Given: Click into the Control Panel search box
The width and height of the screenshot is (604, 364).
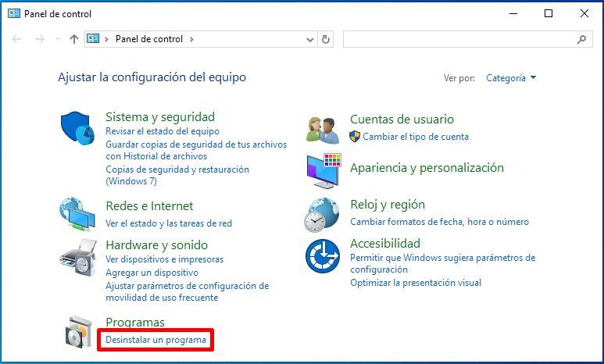Looking at the screenshot, I should 467,39.
